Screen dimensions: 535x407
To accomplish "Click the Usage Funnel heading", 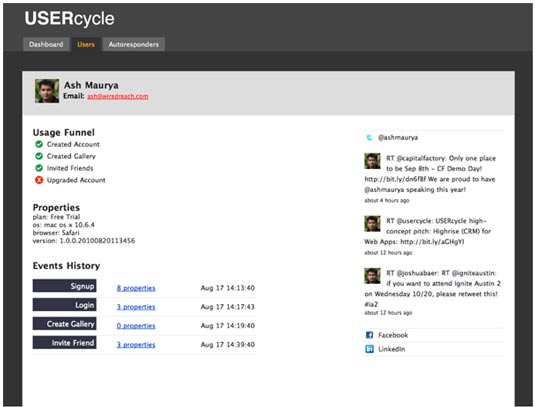I will (63, 132).
